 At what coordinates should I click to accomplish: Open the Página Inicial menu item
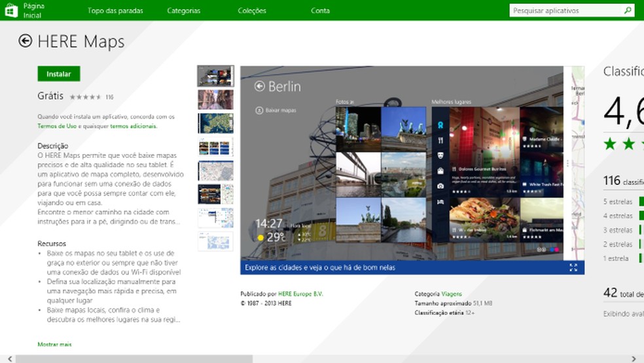click(x=33, y=10)
